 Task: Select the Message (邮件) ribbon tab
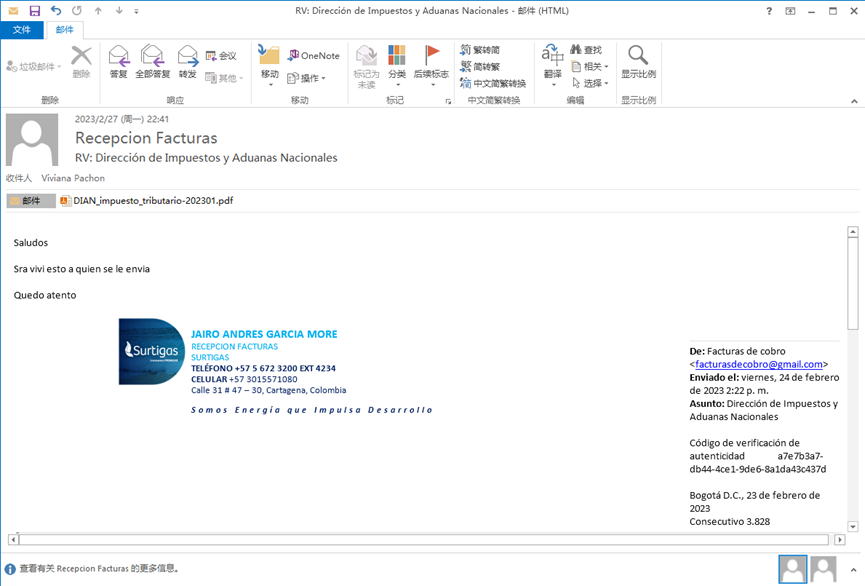[x=64, y=30]
